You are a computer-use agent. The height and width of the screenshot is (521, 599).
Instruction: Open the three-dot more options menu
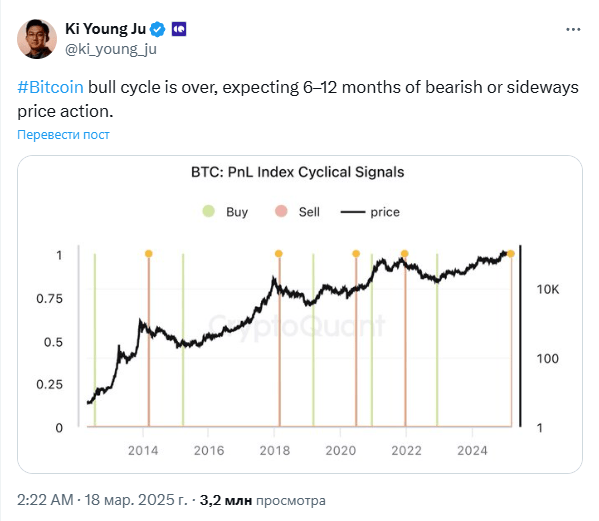coord(573,29)
